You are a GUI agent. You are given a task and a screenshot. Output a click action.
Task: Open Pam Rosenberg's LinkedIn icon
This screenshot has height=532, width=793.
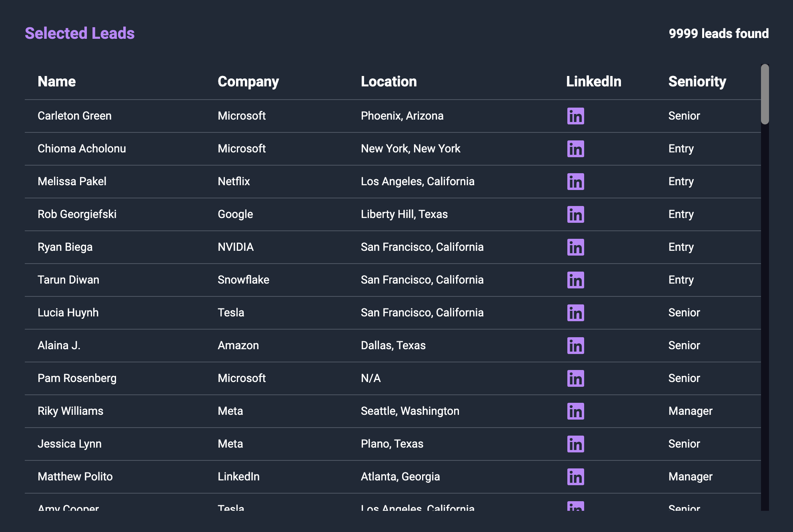(x=575, y=378)
